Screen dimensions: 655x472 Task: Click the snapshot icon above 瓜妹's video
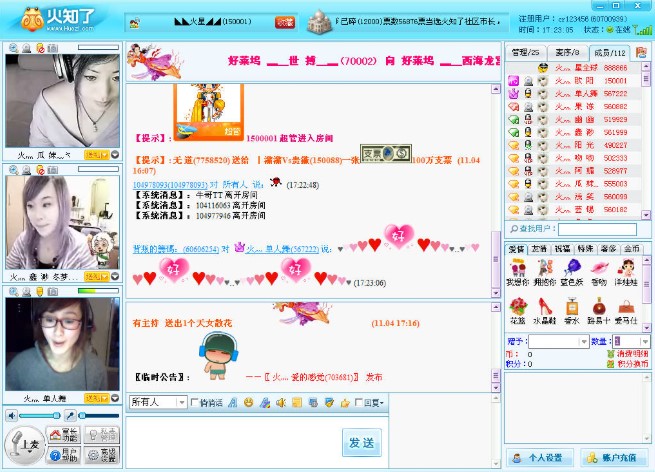(x=53, y=48)
